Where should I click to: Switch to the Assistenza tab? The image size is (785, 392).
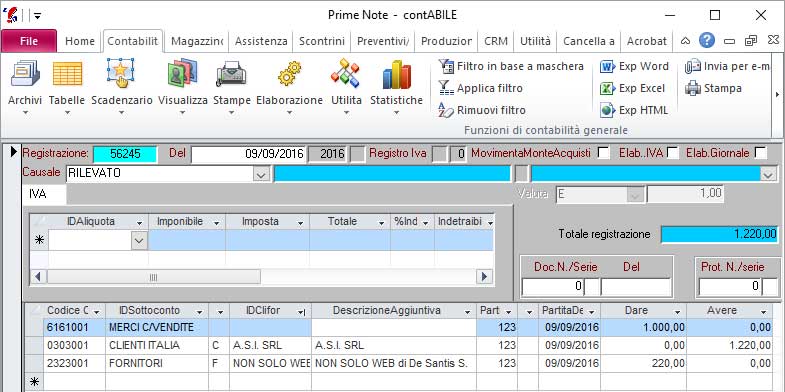pyautogui.click(x=261, y=41)
